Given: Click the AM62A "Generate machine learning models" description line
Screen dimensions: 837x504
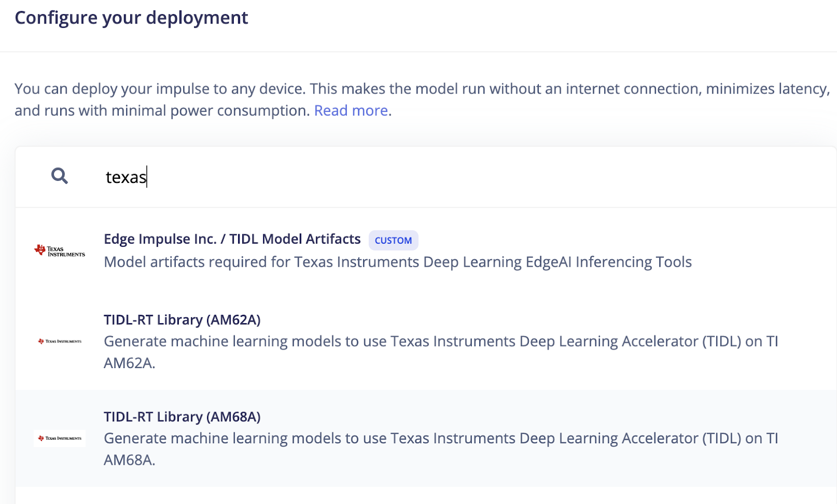Looking at the screenshot, I should tap(440, 341).
